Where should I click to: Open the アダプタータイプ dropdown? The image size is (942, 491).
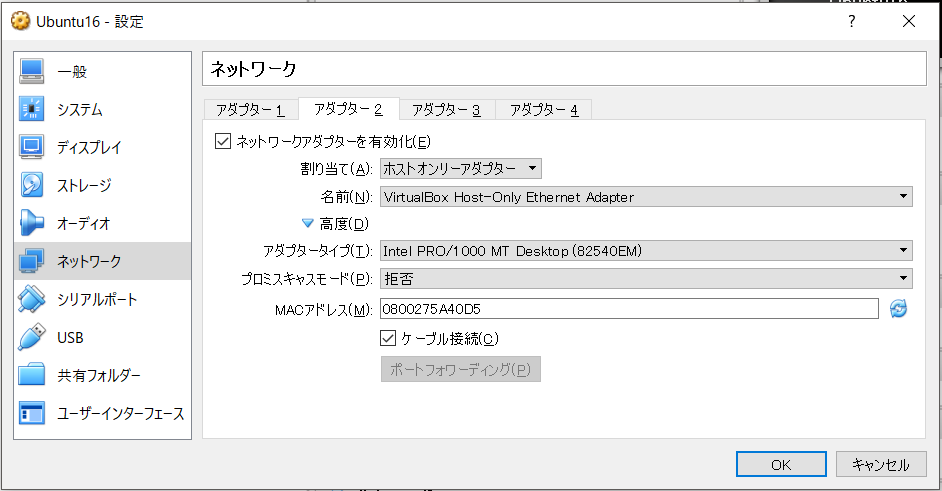click(x=646, y=251)
